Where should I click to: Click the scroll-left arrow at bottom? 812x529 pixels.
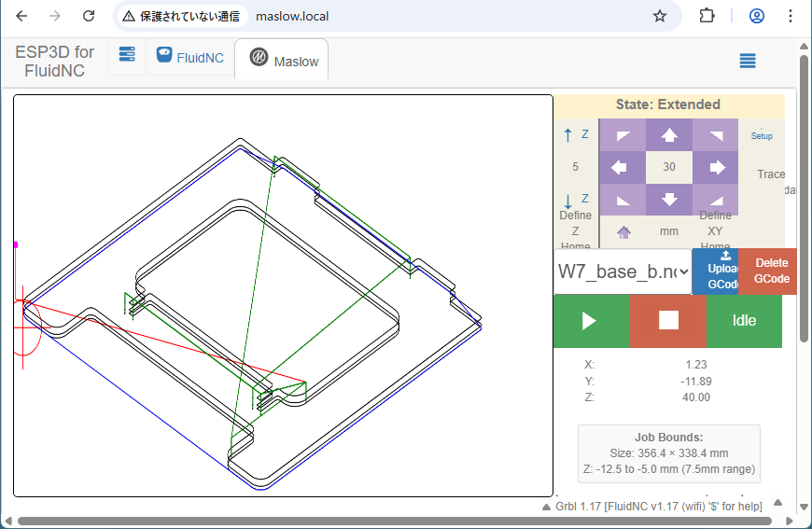coord(8,521)
